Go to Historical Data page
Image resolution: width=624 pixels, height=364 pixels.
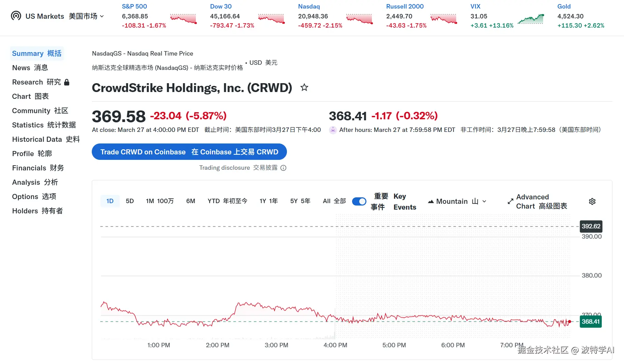tap(46, 139)
